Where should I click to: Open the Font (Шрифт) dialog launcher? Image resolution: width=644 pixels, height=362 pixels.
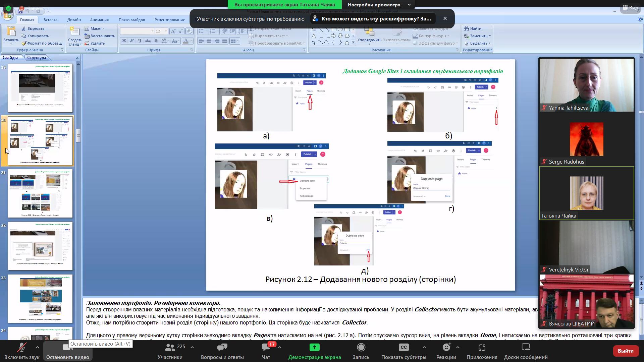pos(192,50)
